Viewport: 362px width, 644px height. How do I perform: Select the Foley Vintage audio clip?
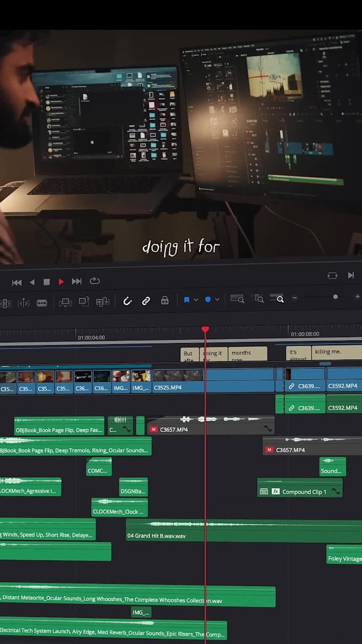pyautogui.click(x=344, y=554)
